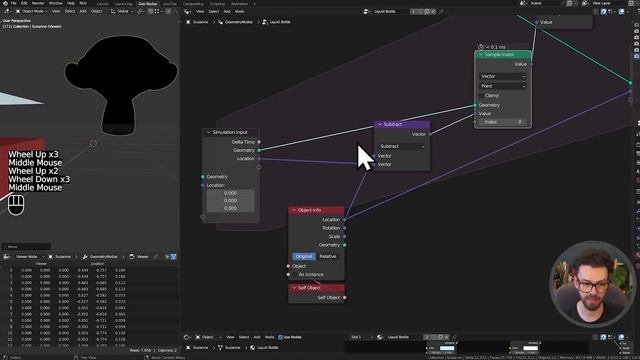Click Location output socket of Simulation Input
The width and height of the screenshot is (640, 360).
(x=259, y=159)
